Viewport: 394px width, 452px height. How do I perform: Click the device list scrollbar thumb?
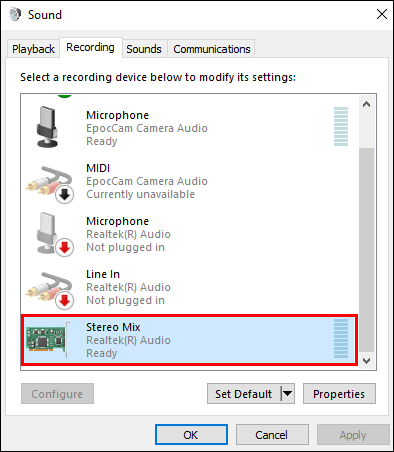click(367, 250)
